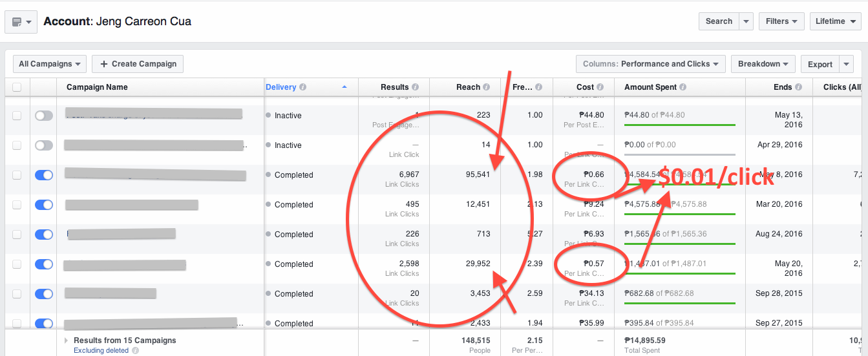
Task: Turn on toggle for Inactive row ending Apr 29, 2016
Action: click(44, 145)
